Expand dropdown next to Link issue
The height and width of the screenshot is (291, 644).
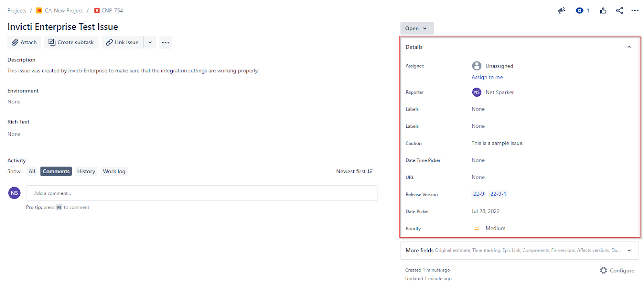(150, 42)
